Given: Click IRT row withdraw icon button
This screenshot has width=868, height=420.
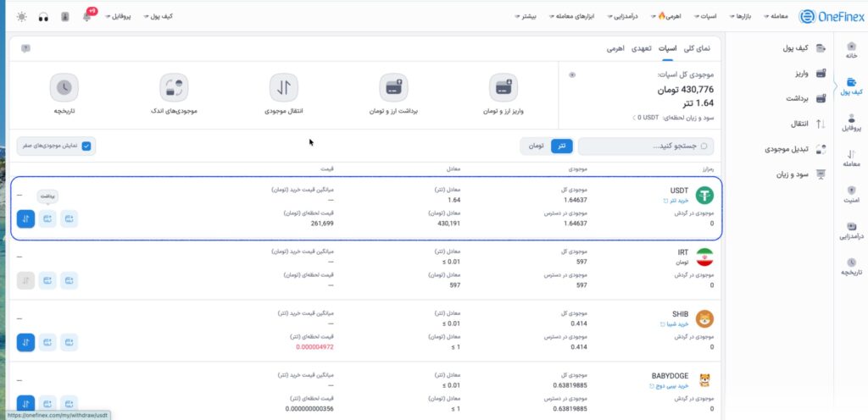Looking at the screenshot, I should pyautogui.click(x=47, y=281).
